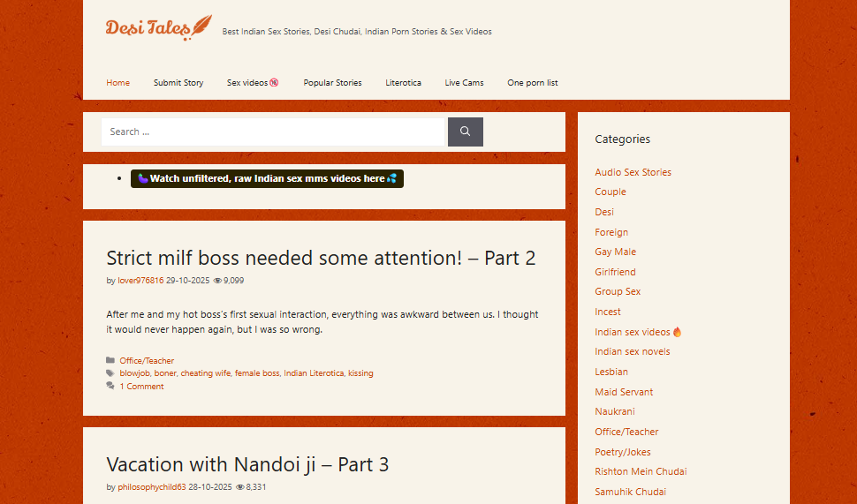The height and width of the screenshot is (504, 857).
Task: Go to Submit Story page
Action: pos(178,83)
